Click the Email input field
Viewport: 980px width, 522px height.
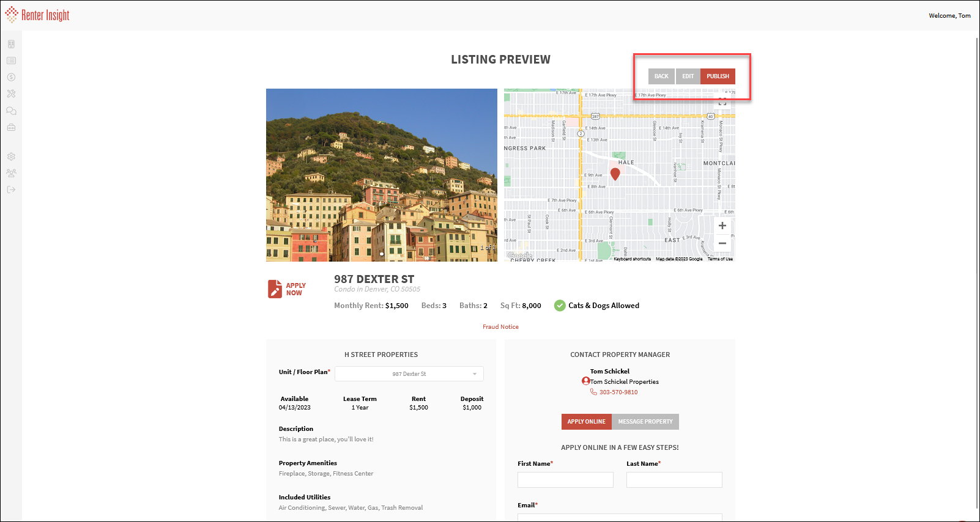(x=620, y=517)
